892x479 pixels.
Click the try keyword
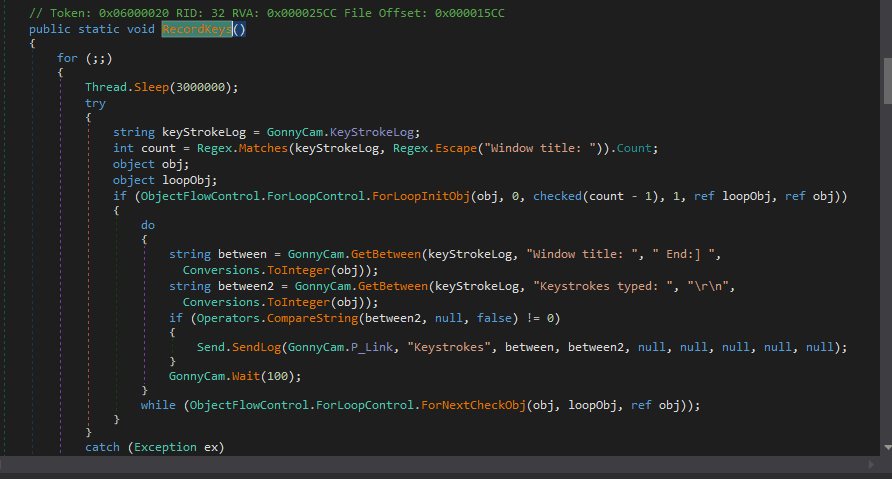tap(95, 103)
